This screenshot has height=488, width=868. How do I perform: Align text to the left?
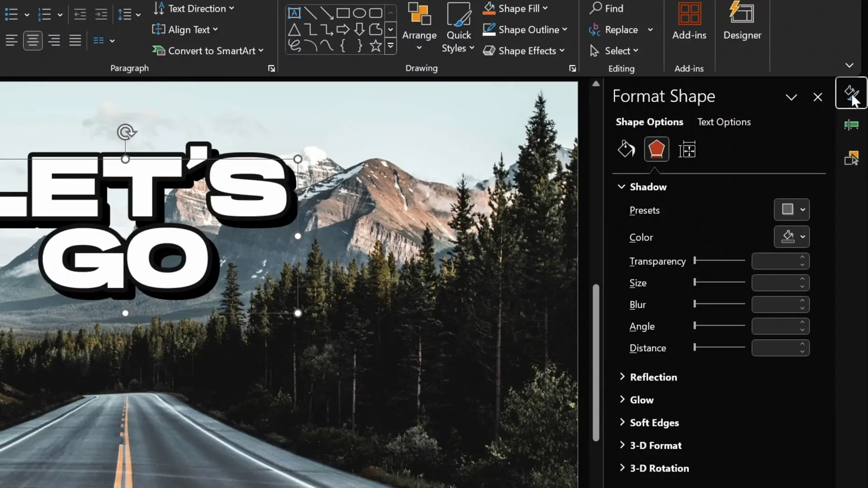click(11, 41)
